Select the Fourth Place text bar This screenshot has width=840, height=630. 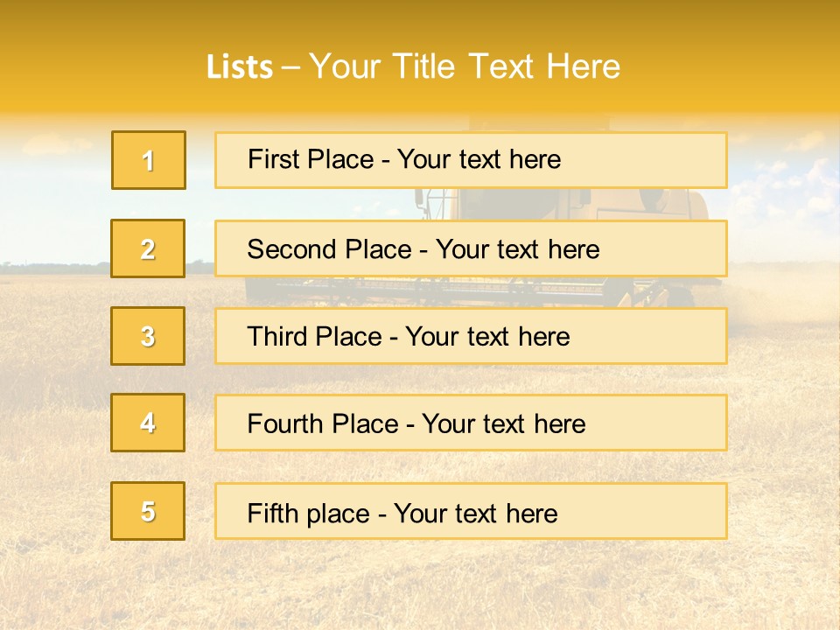point(471,423)
